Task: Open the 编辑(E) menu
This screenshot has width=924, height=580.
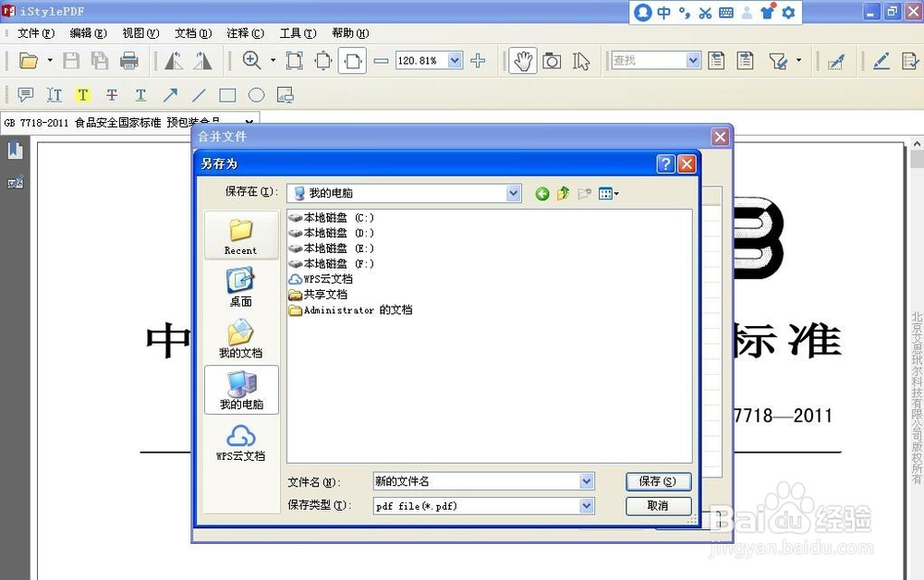Action: click(89, 33)
